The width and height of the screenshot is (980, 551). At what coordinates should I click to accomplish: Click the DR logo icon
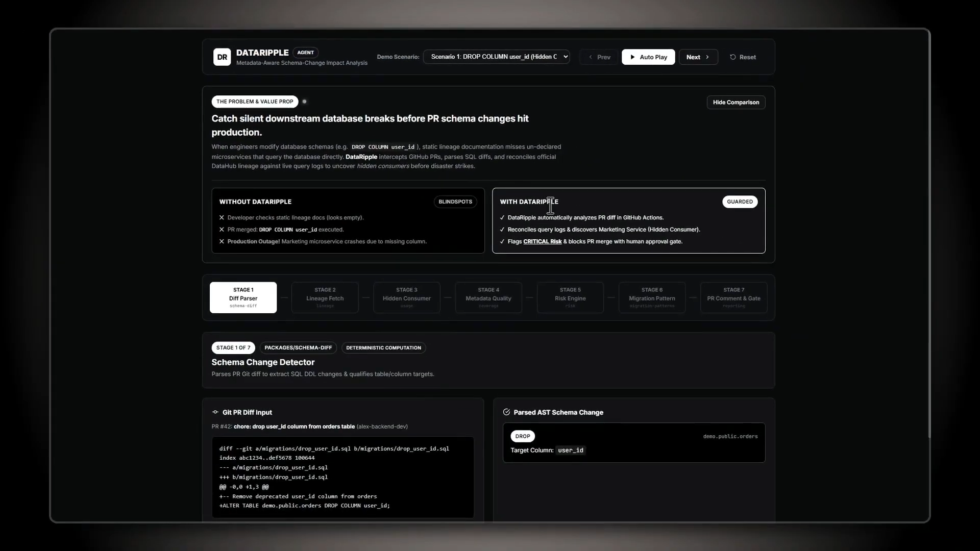pos(222,57)
